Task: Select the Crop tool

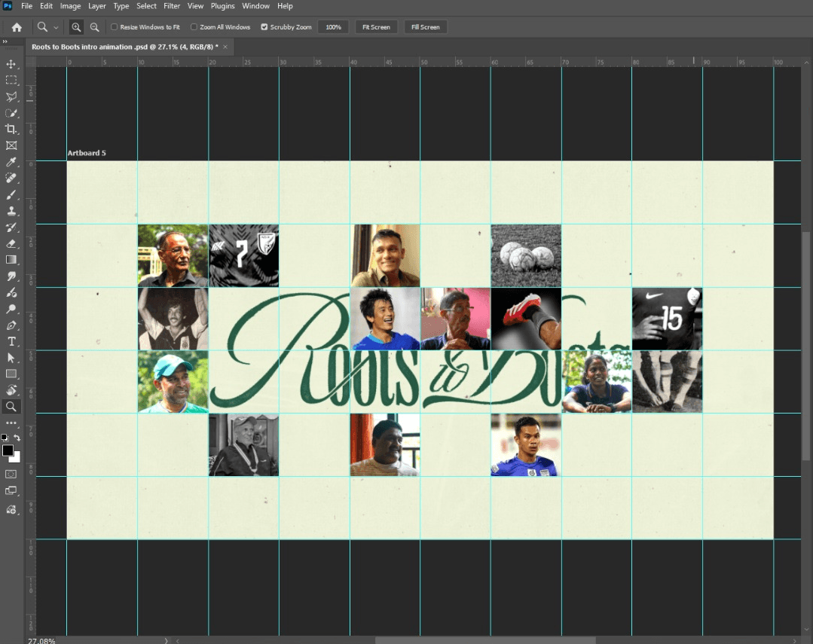Action: [x=11, y=129]
